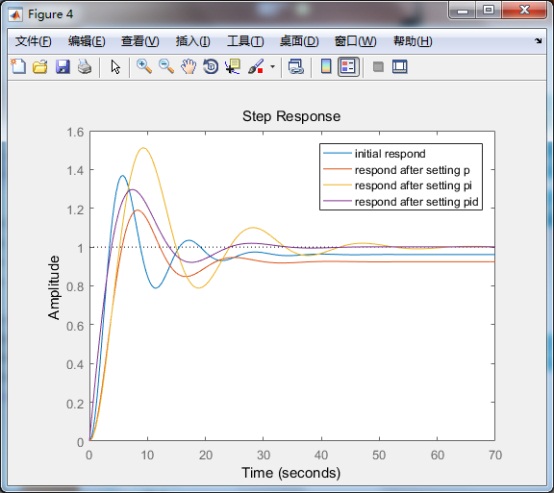Click the New Figure icon
Image resolution: width=554 pixels, height=493 pixels.
pos(18,66)
